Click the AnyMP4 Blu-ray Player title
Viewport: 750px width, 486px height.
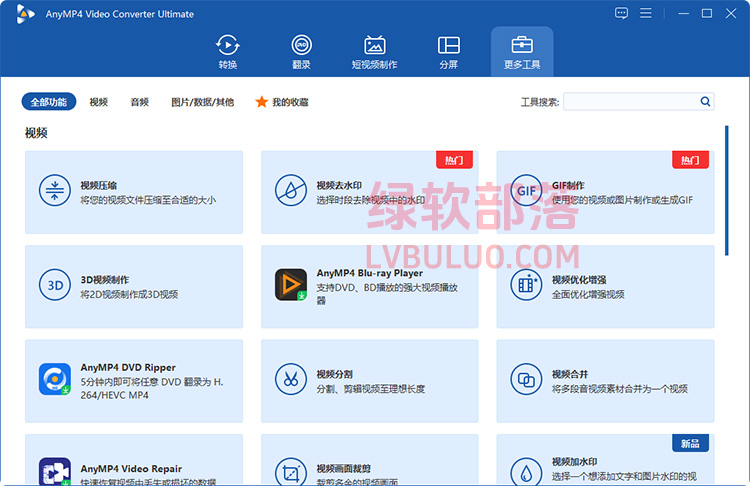(369, 273)
